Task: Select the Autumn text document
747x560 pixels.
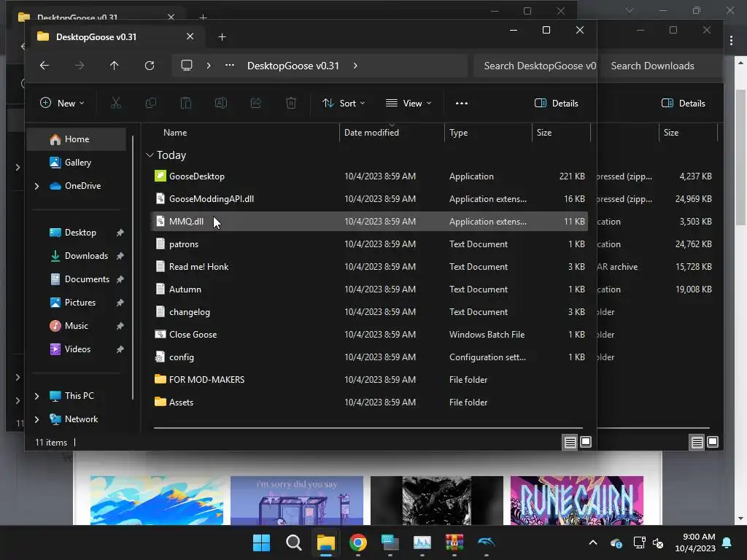Action: [369, 289]
